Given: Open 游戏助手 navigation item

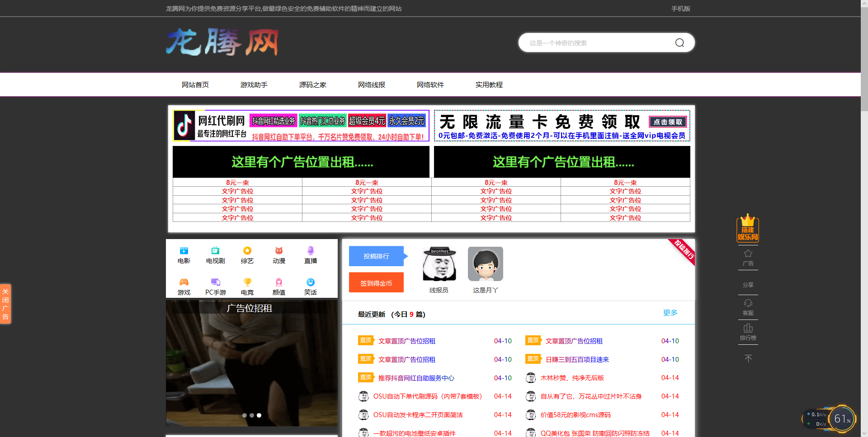Looking at the screenshot, I should click(x=254, y=85).
